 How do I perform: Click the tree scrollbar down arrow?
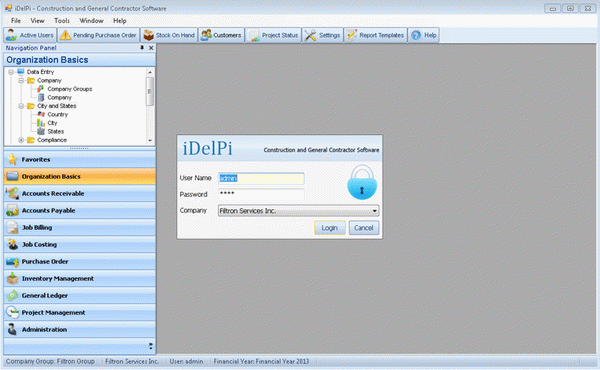[x=150, y=140]
